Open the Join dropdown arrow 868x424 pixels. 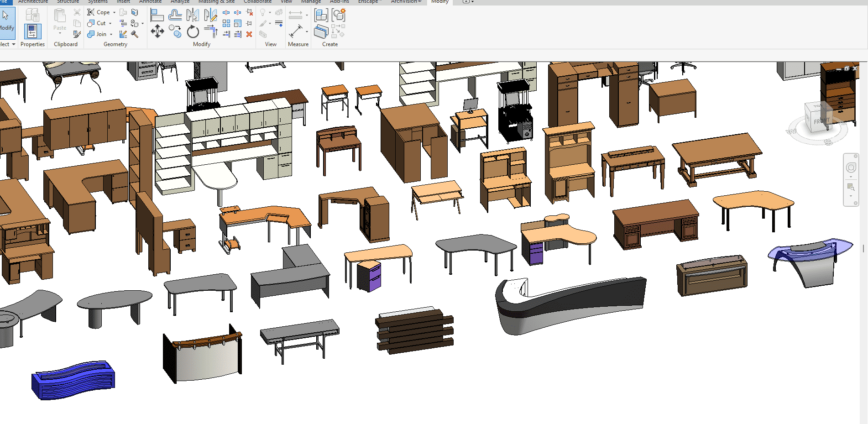coord(111,34)
